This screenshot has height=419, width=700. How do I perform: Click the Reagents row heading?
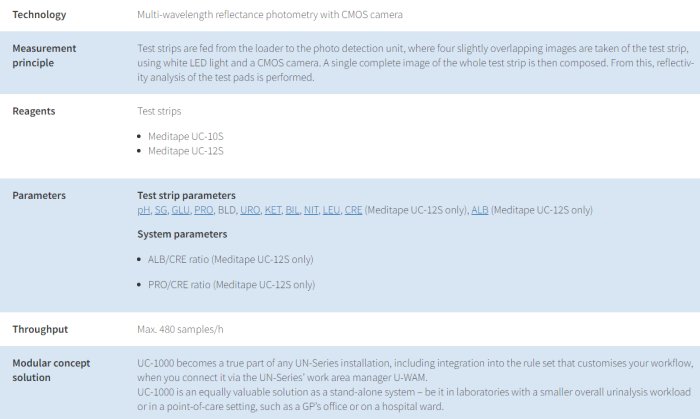coord(34,111)
